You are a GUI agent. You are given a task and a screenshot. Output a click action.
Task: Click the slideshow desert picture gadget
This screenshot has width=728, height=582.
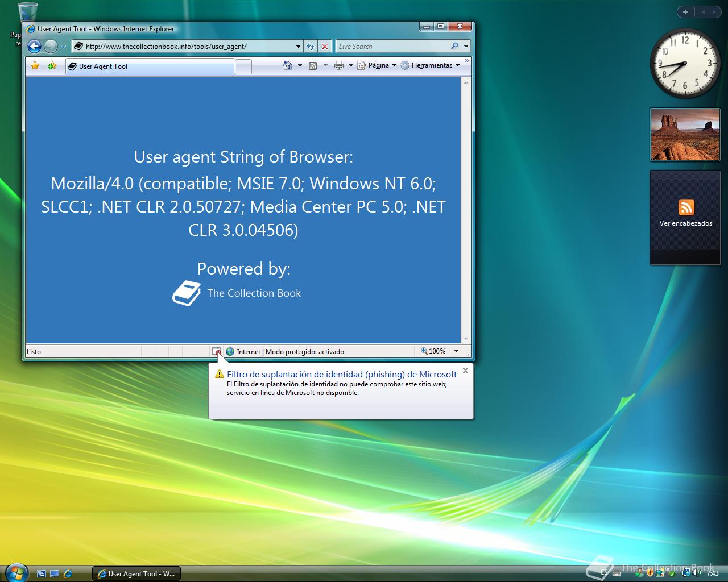(685, 135)
